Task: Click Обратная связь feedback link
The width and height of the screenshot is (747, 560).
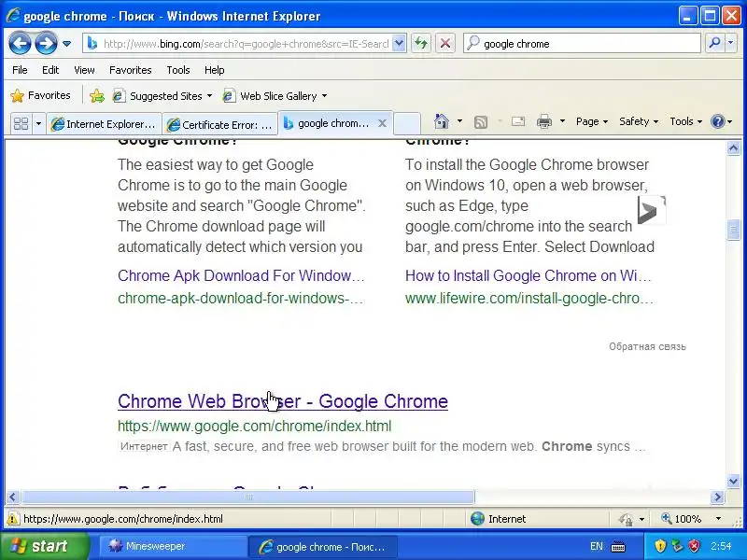Action: [647, 346]
